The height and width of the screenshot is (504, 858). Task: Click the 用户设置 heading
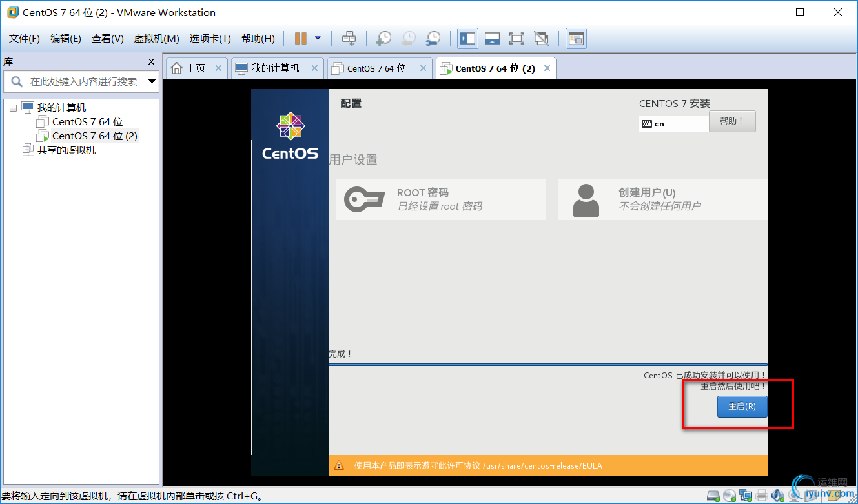[353, 159]
